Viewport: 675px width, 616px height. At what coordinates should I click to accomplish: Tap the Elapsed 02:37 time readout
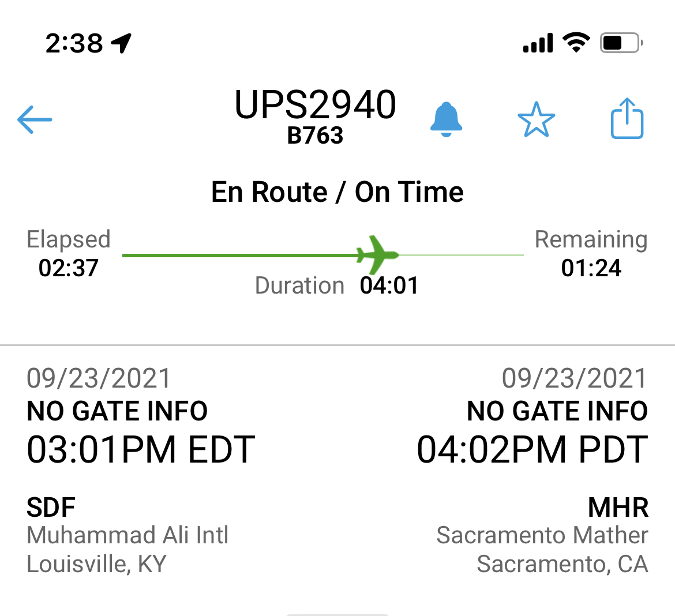(x=69, y=254)
